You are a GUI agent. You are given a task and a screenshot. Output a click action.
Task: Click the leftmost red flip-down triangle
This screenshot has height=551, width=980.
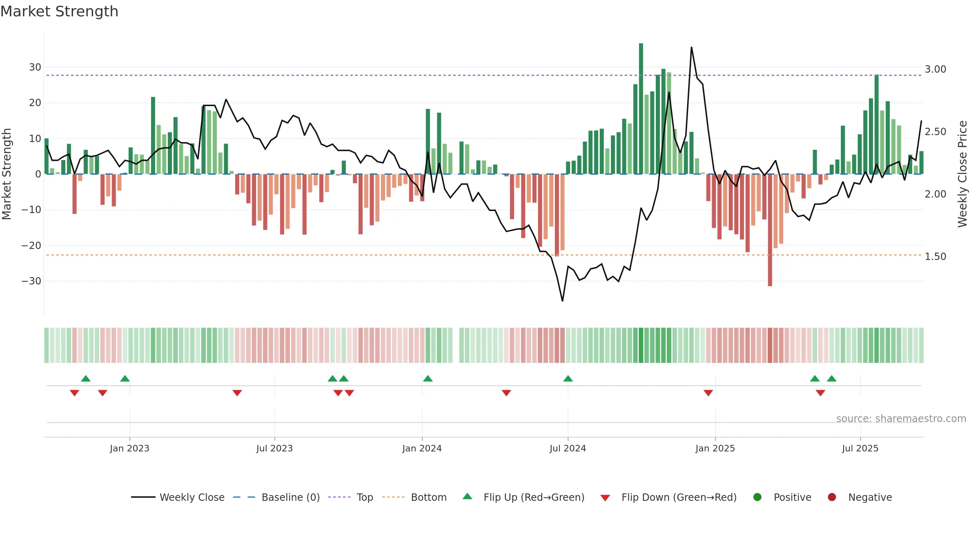pos(74,393)
